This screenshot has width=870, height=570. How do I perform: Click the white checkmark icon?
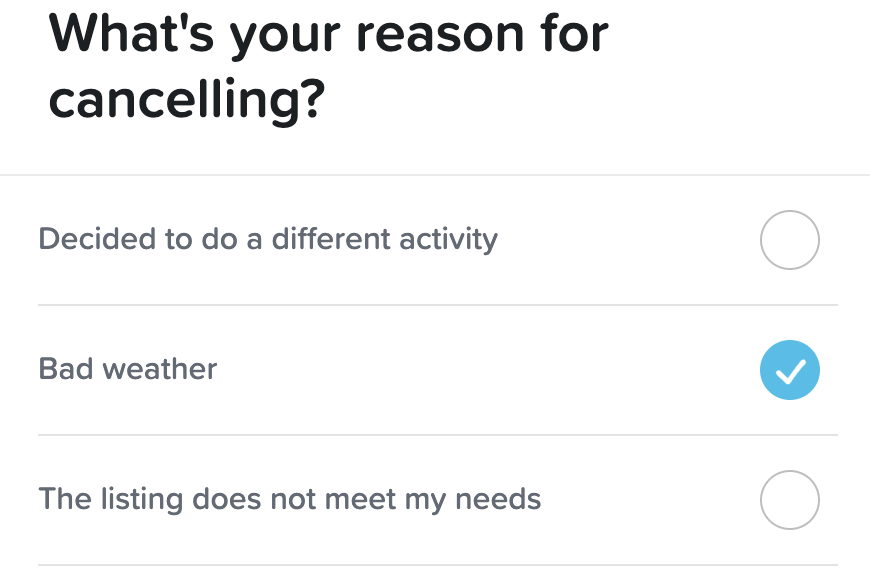pyautogui.click(x=790, y=371)
